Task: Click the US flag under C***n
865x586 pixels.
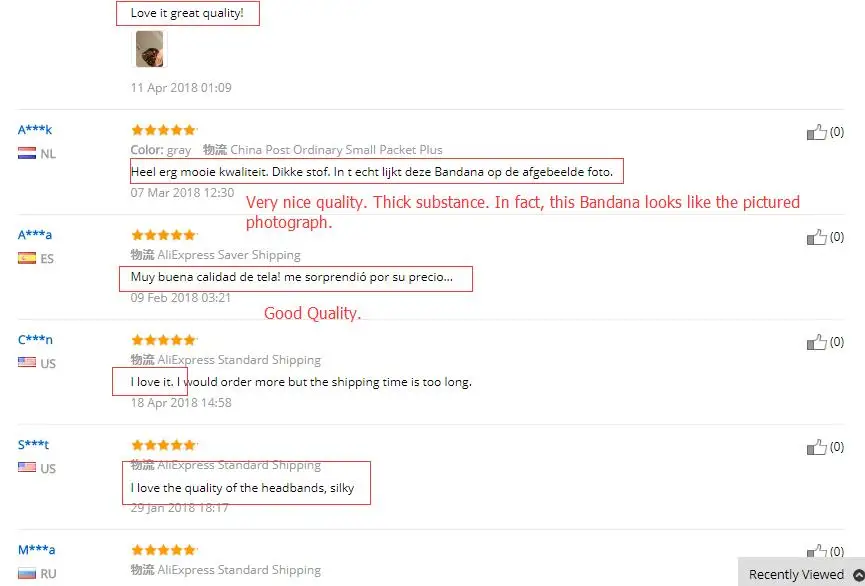Action: pos(27,363)
